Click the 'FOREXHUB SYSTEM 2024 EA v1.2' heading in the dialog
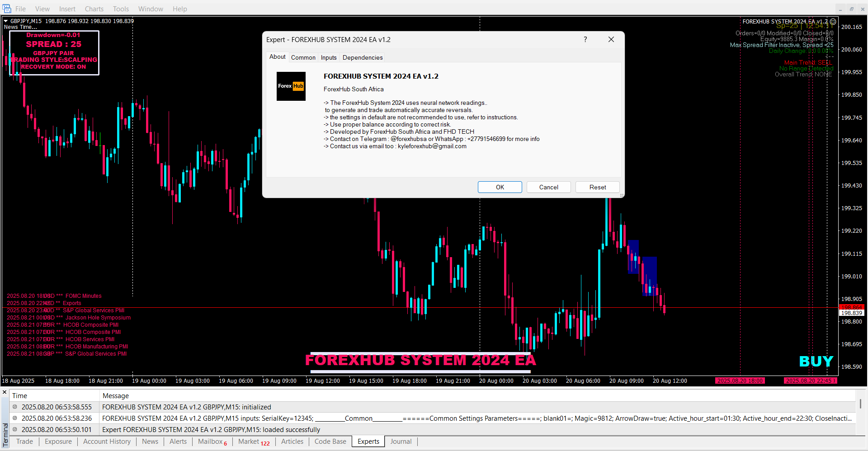The image size is (868, 451). [x=381, y=76]
